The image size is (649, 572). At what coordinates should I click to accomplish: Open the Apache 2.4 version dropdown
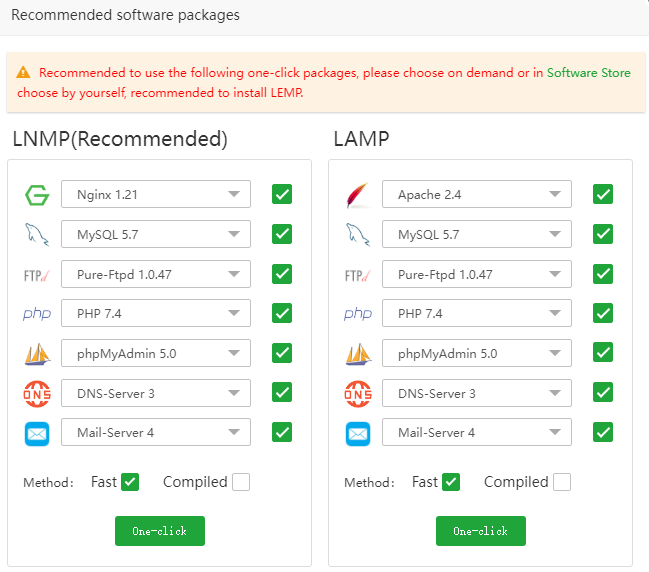click(477, 194)
